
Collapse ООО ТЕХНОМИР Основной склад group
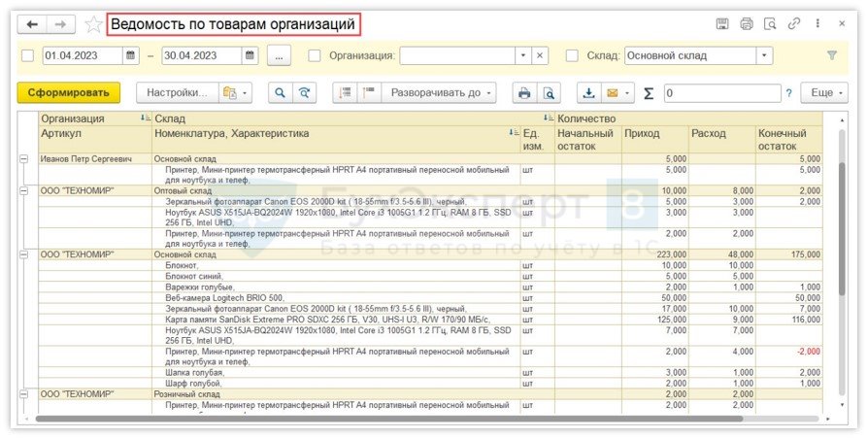(24, 254)
